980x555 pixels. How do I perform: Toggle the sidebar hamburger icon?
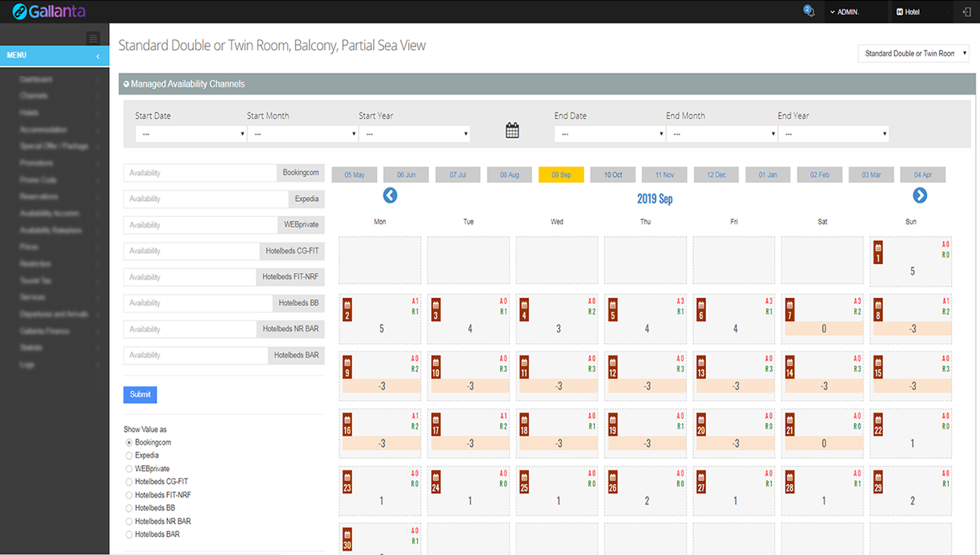[x=92, y=38]
